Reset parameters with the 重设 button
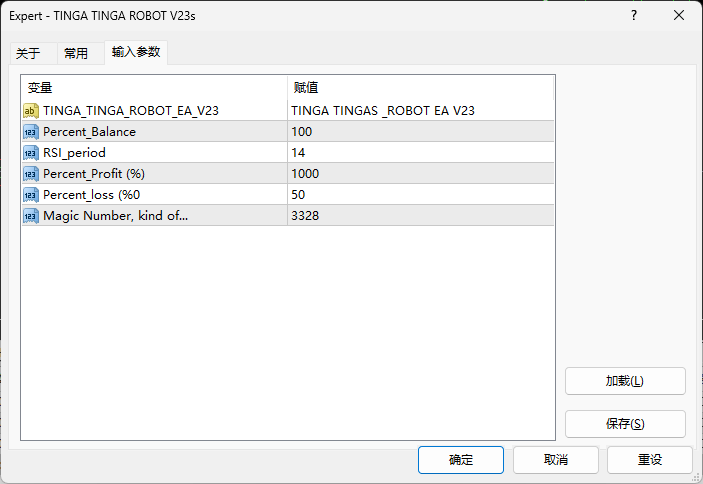This screenshot has height=484, width=703. [x=650, y=460]
